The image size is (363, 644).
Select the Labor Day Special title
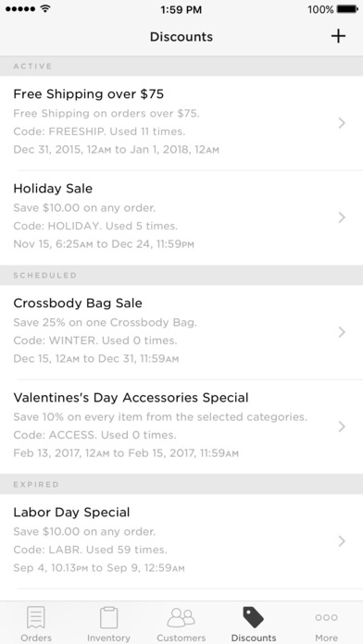(x=71, y=513)
